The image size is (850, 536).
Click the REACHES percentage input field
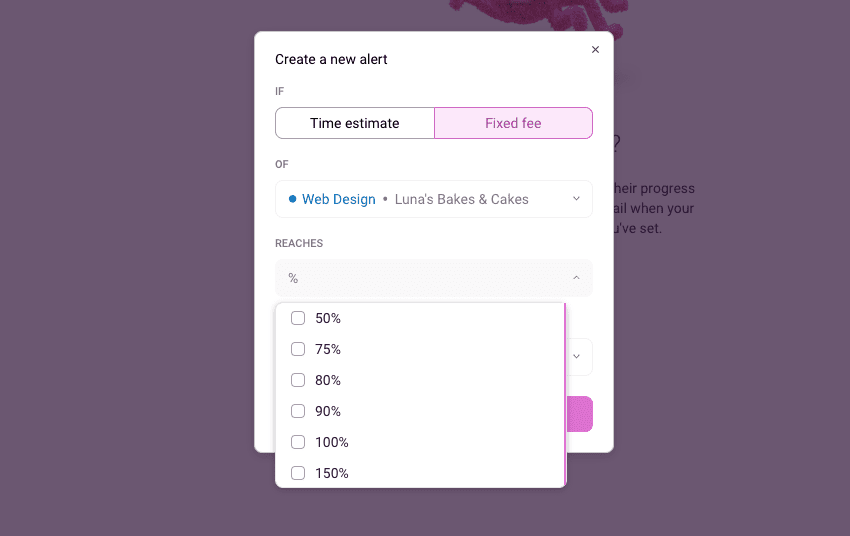pyautogui.click(x=420, y=278)
